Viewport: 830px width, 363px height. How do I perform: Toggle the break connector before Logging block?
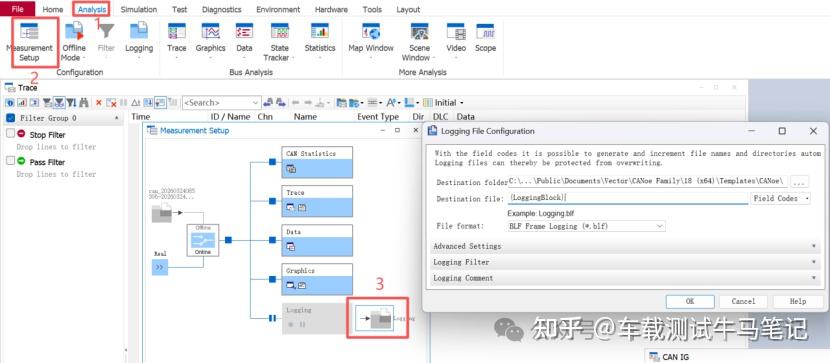[x=272, y=318]
